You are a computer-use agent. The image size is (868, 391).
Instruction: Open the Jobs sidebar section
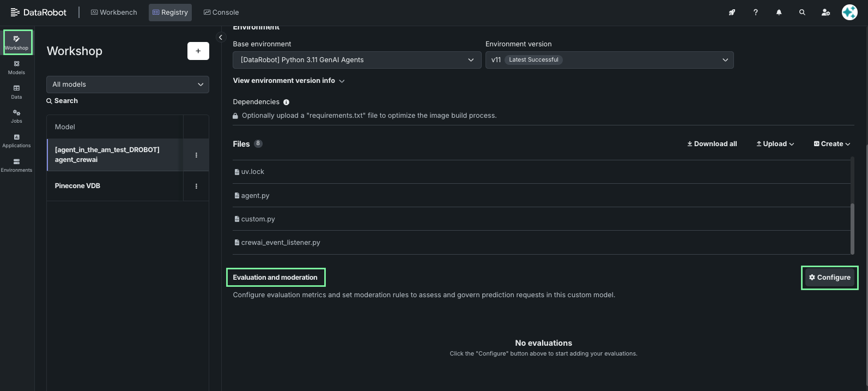[x=16, y=116]
